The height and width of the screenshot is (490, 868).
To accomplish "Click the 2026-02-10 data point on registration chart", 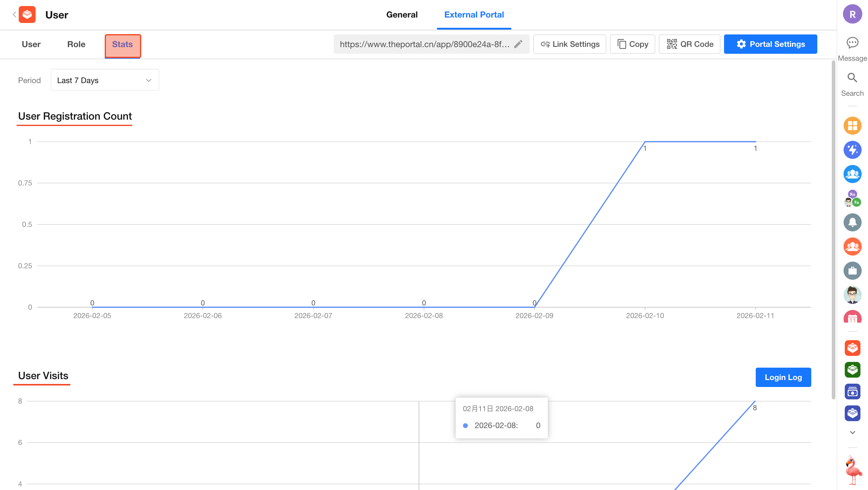I will pos(645,142).
